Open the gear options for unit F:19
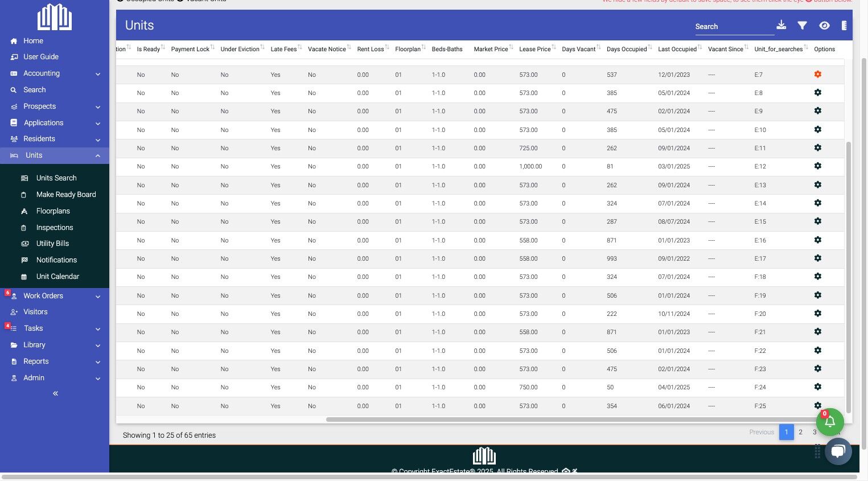 pyautogui.click(x=817, y=295)
